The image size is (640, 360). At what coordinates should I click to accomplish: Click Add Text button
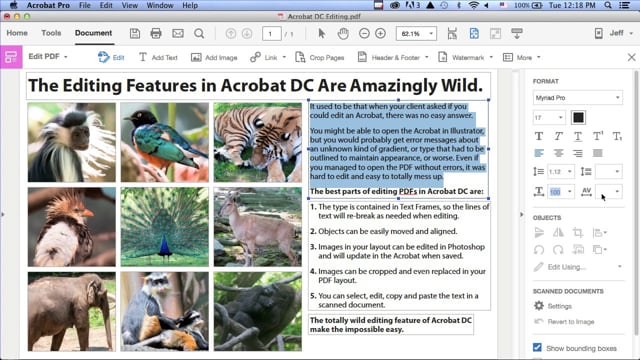(x=158, y=58)
